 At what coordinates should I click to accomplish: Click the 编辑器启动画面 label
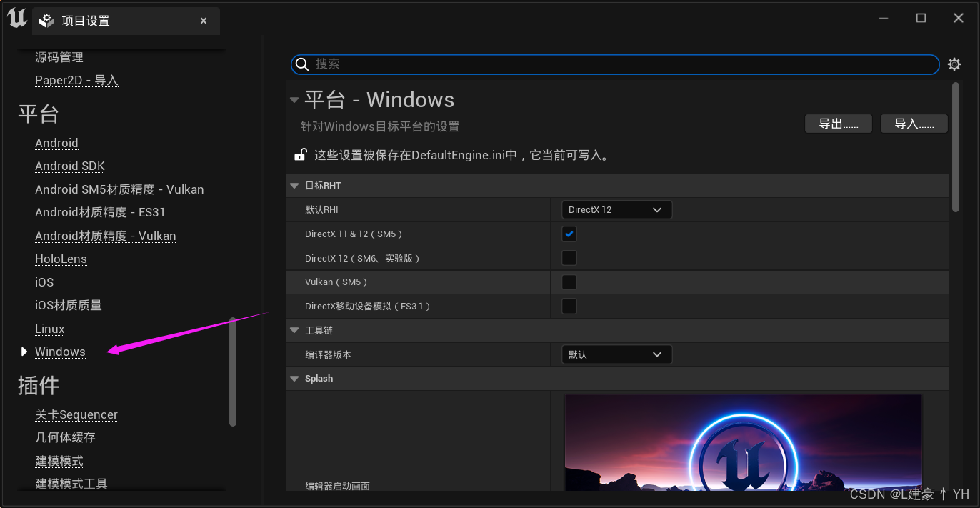tap(337, 486)
